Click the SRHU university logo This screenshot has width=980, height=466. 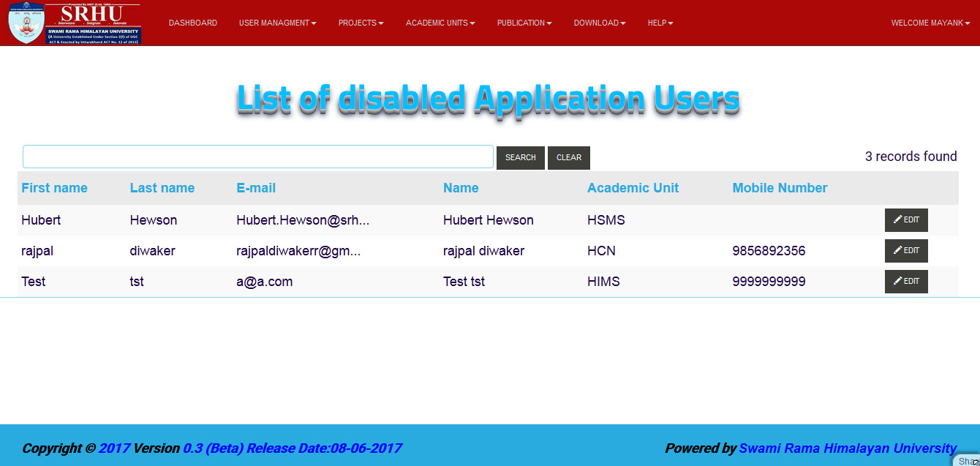coord(75,23)
